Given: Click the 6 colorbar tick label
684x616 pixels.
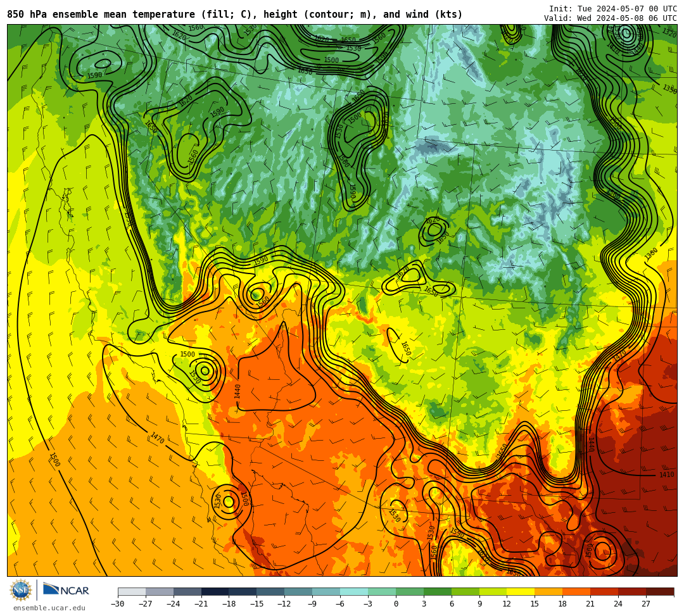Looking at the screenshot, I should point(452,604).
